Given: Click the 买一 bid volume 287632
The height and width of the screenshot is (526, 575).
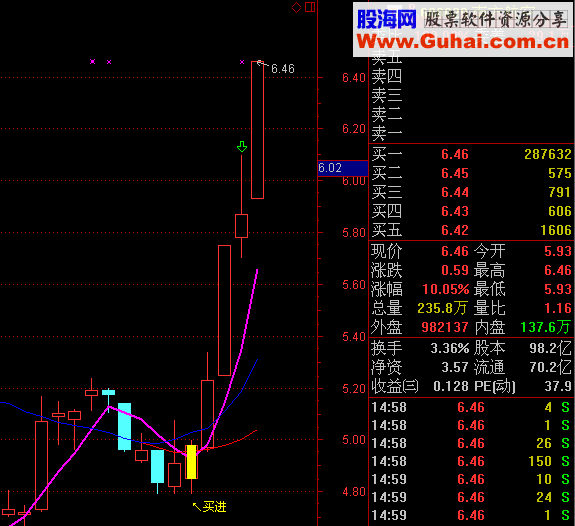Looking at the screenshot, I should coord(547,154).
